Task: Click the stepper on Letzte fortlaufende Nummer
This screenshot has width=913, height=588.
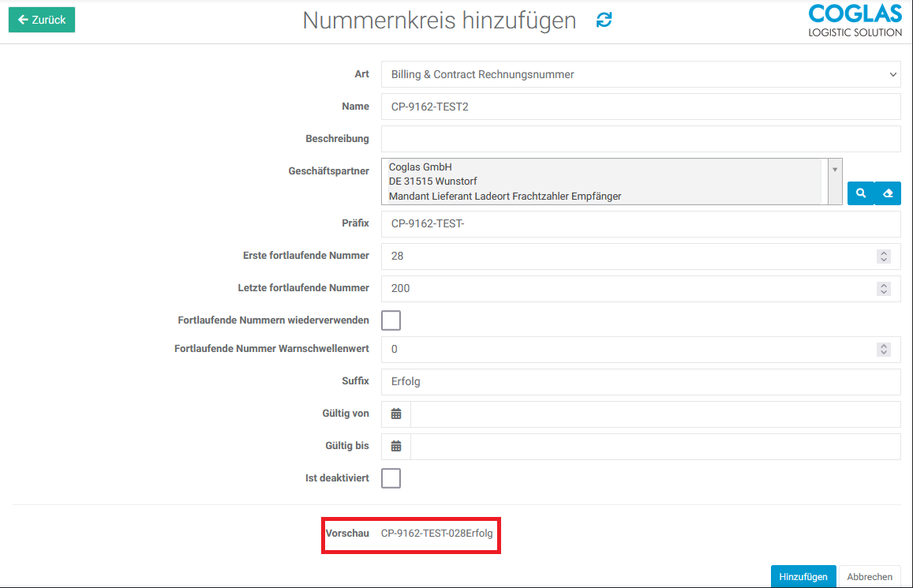Action: click(884, 289)
